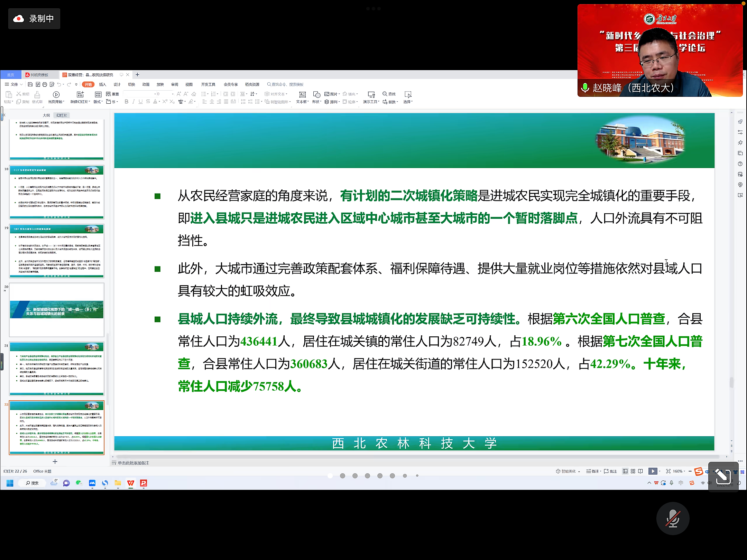Click the 当页开始 slideshow play icon

click(56, 94)
